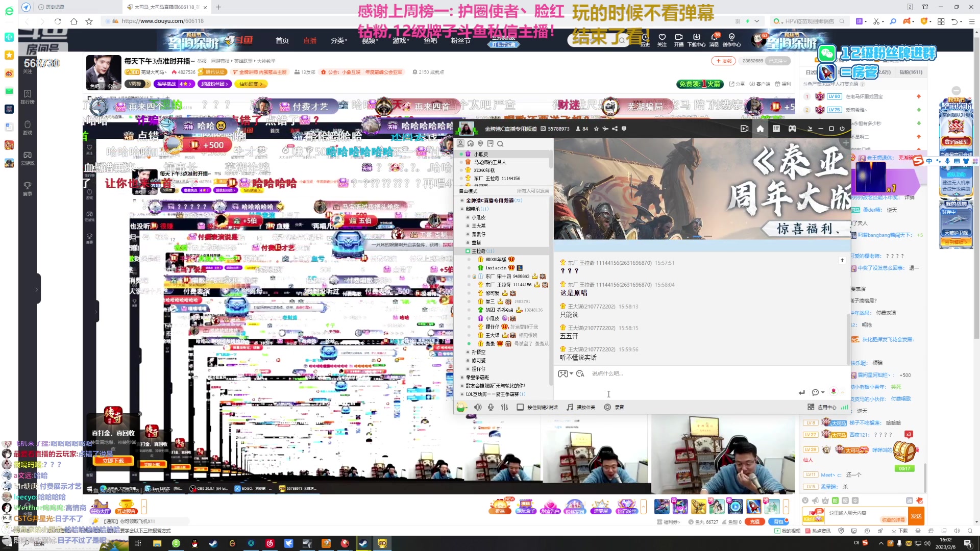Click the 发送 send button in Douyu chat
980x551 pixels.
click(916, 516)
